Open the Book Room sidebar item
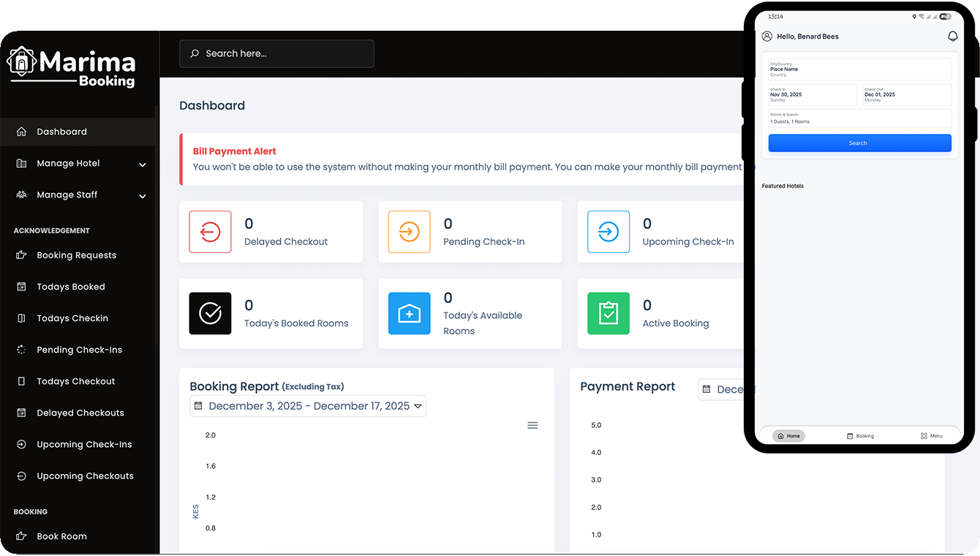The height and width of the screenshot is (556, 980). click(x=61, y=536)
